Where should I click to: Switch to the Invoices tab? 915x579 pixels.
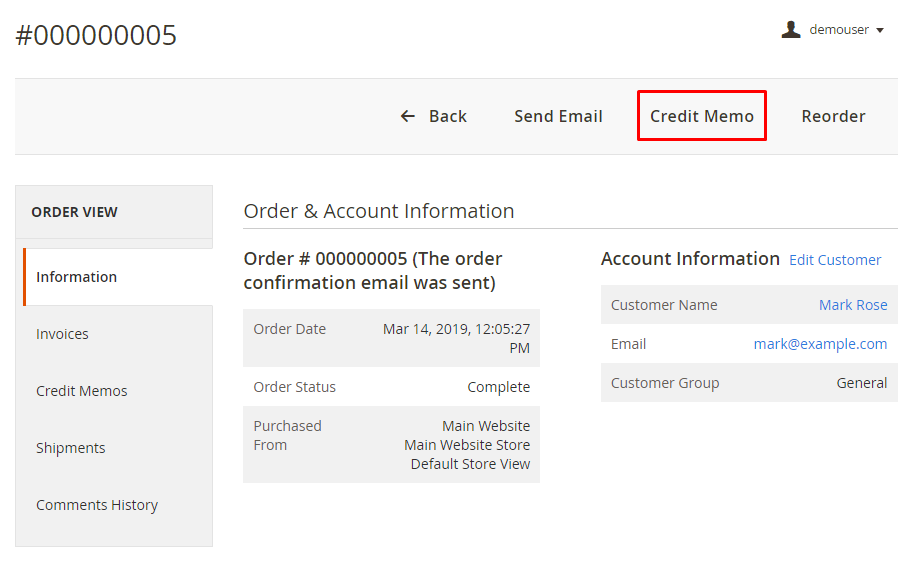coord(62,334)
